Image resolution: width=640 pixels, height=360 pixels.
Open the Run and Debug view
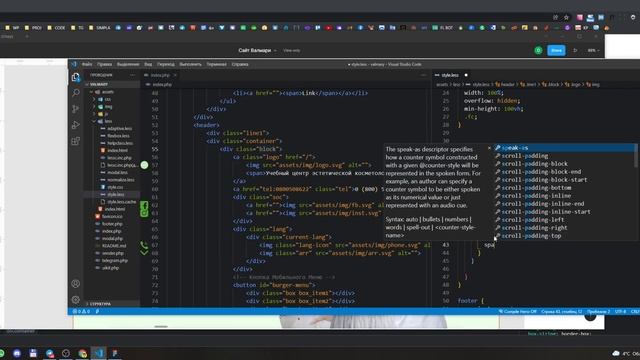coord(76,125)
